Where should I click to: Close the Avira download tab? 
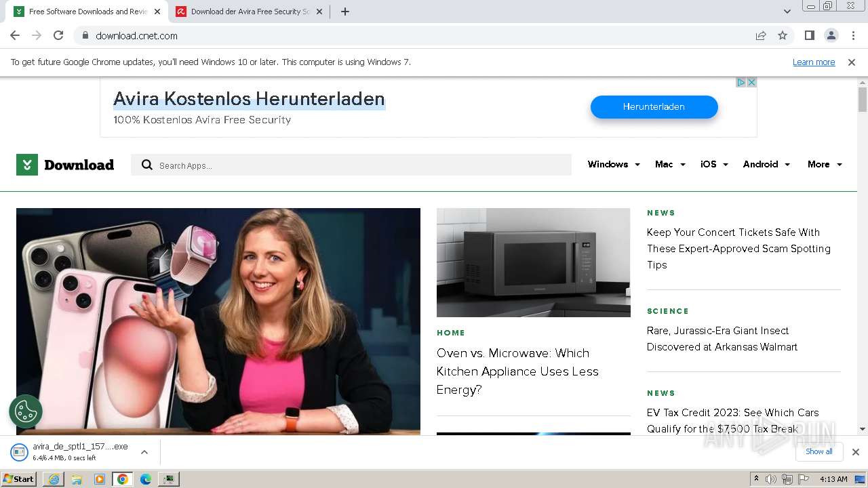[x=319, y=12]
